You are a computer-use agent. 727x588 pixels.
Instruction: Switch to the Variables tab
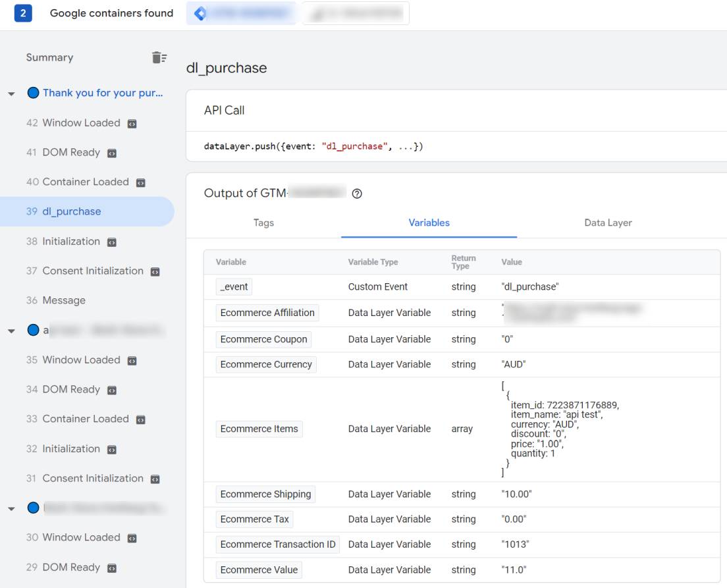click(x=429, y=223)
